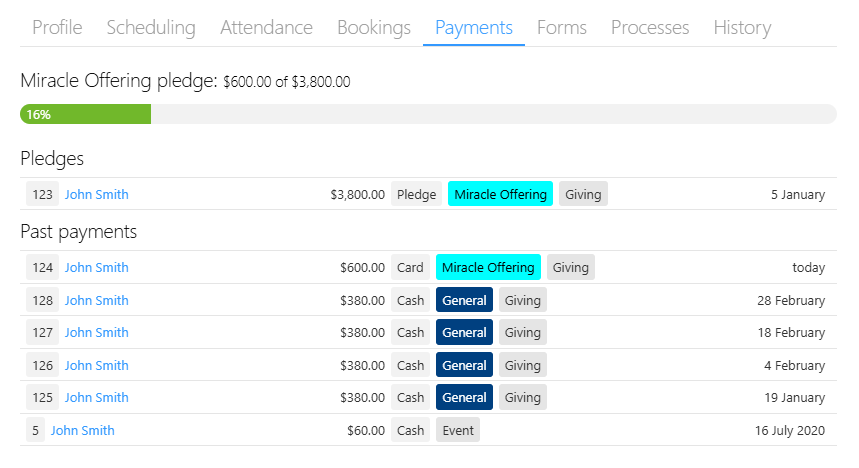Viewport: 859px width, 468px height.
Task: Open John Smith link on pledge 123
Action: (x=96, y=195)
